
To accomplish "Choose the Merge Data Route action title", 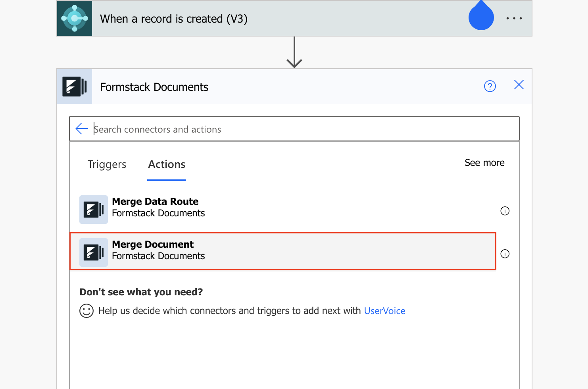I will point(155,202).
